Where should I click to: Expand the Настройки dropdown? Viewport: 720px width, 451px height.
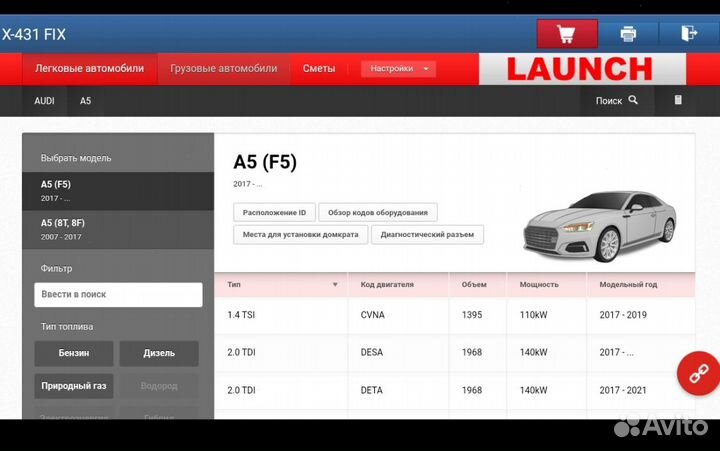(x=398, y=68)
